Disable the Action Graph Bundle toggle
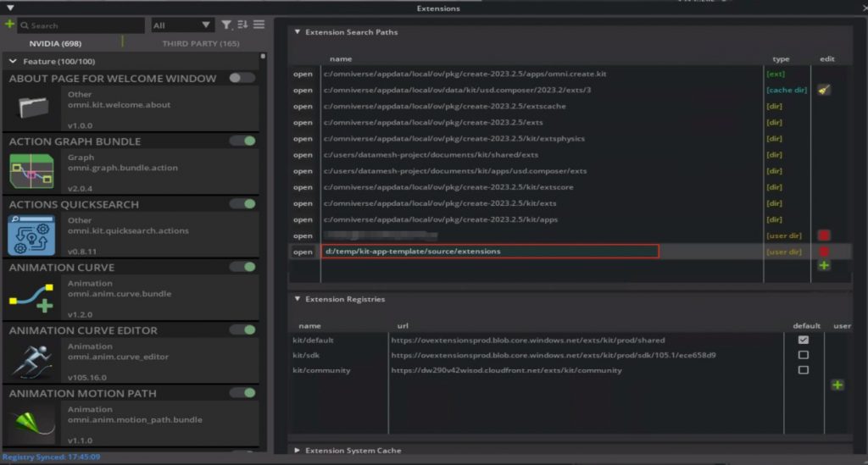The image size is (868, 465). pos(242,141)
